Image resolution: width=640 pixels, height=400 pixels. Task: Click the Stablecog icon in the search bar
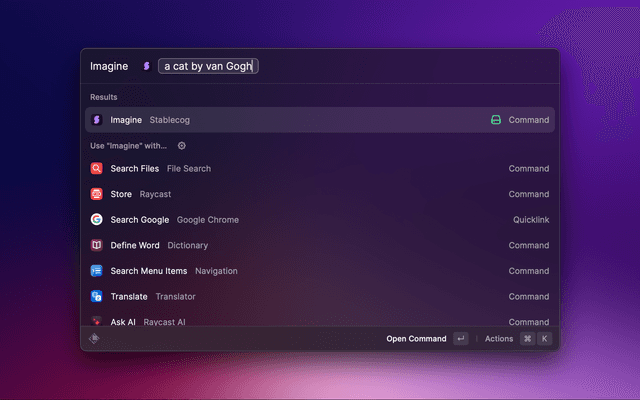147,66
